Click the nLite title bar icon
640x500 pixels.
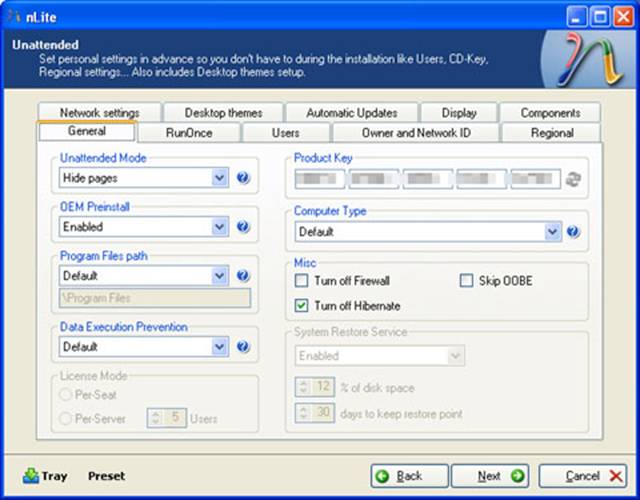(14, 15)
